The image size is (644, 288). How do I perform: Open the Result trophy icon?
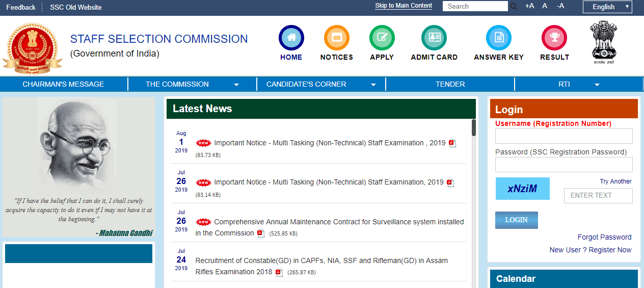tap(554, 38)
